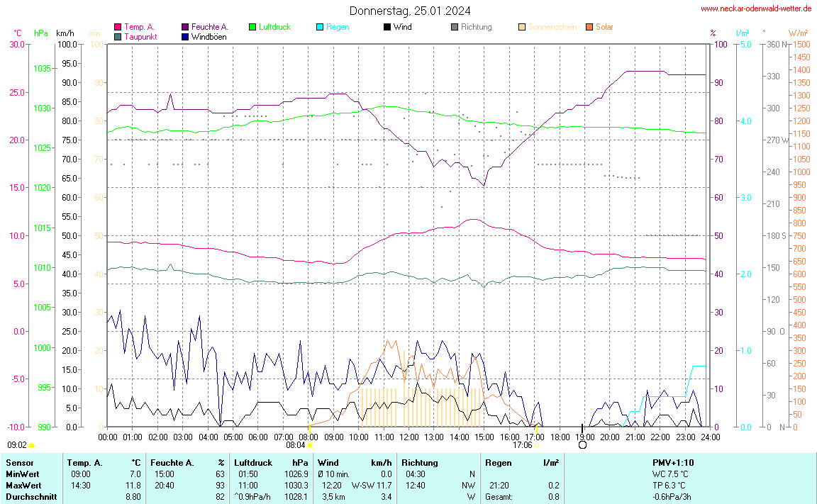The image size is (817, 504).
Task: Click the Windböen blue legend square
Action: (x=185, y=37)
